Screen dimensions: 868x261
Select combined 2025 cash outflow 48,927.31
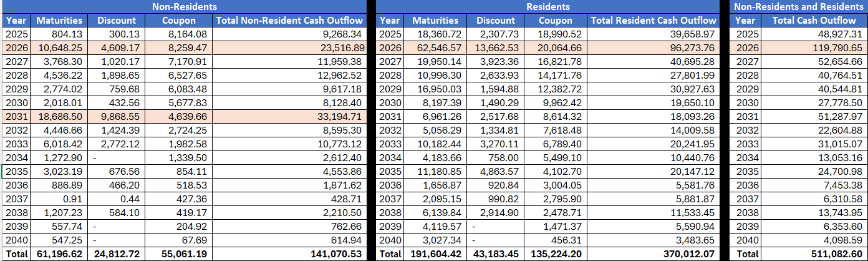pos(813,34)
